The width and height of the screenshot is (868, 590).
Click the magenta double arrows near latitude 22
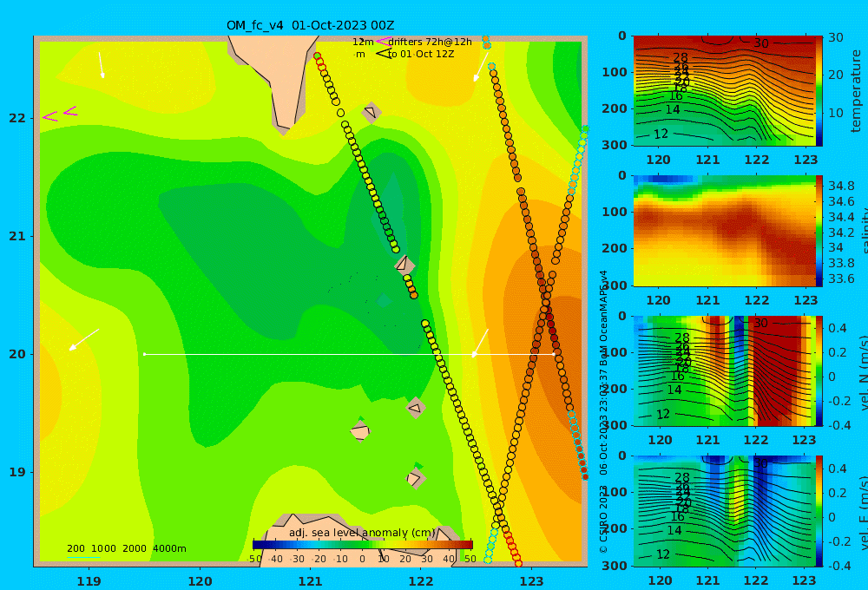point(60,114)
